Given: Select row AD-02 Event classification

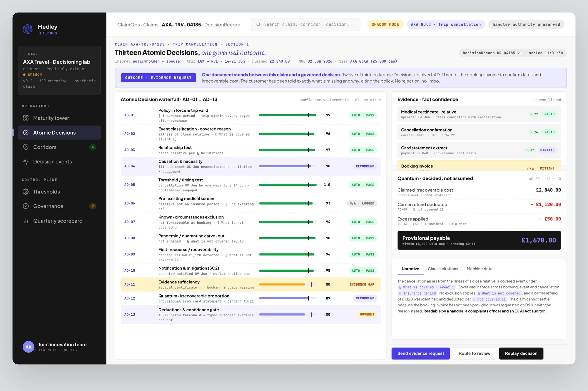Looking at the screenshot, I should pos(250,134).
